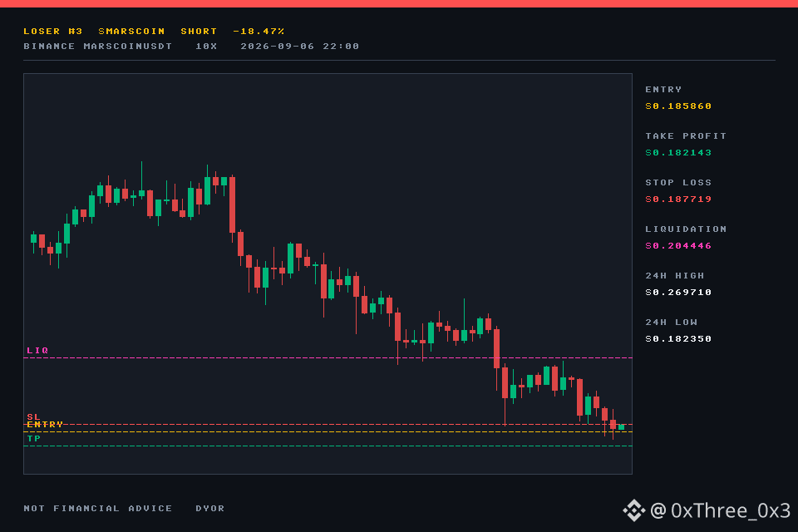Select the LIQ line label

37,350
